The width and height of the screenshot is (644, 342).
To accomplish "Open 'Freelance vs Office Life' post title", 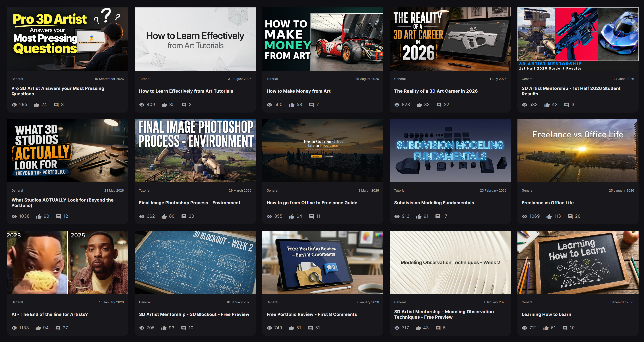I will pyautogui.click(x=548, y=203).
